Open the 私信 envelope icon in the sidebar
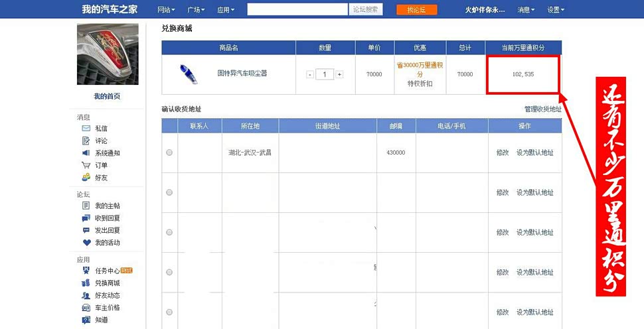Screen dimensions: 644x329 tap(86, 129)
